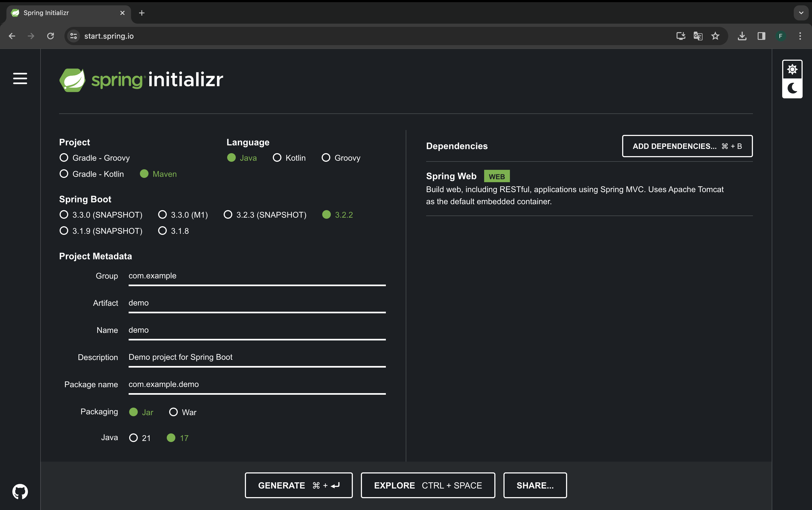
Task: Open Chrome downloads icon
Action: tap(742, 36)
